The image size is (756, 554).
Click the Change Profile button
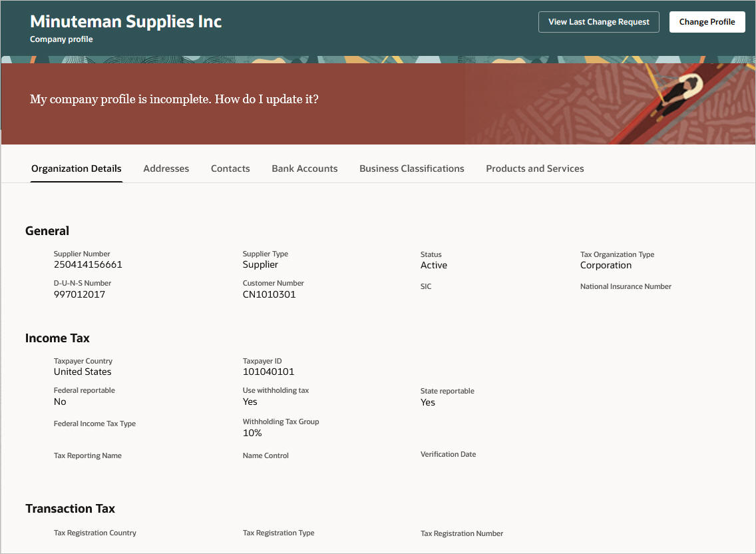707,21
